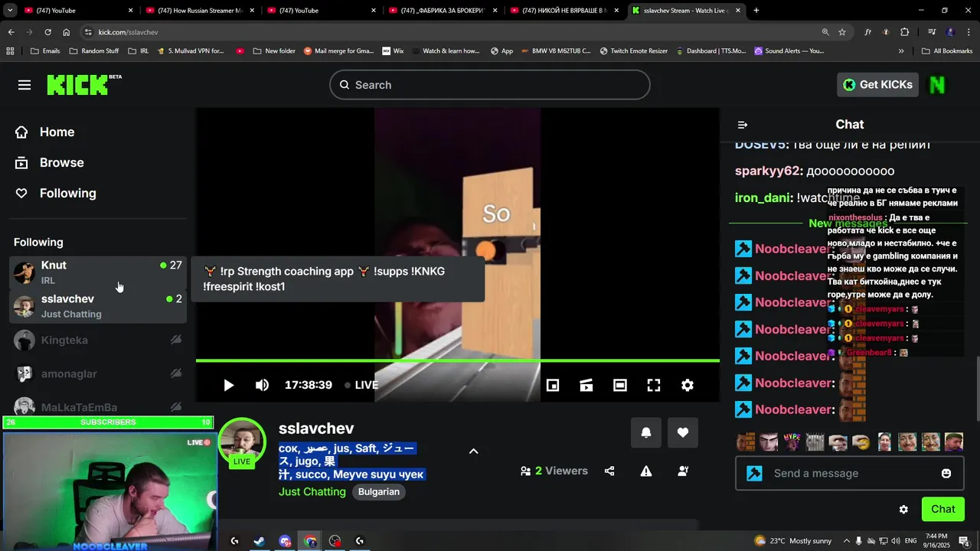Open Knut's channel from Following list
Screen dimensions: 980x551
click(98, 272)
